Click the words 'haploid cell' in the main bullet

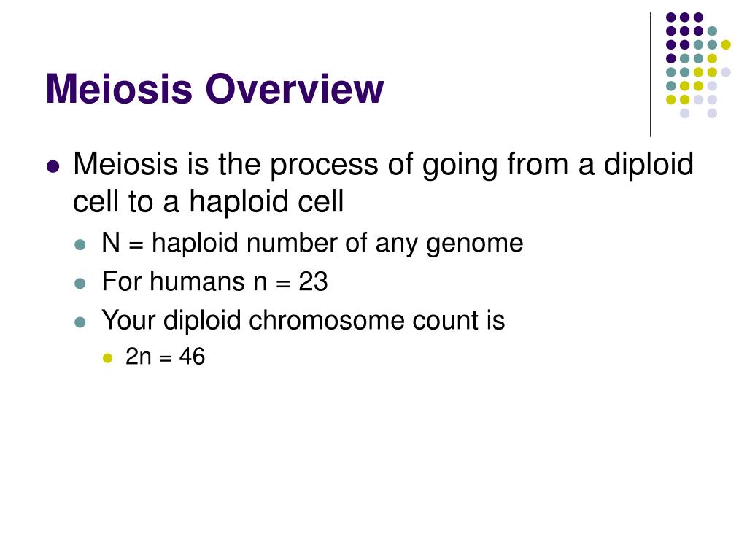pyautogui.click(x=266, y=201)
